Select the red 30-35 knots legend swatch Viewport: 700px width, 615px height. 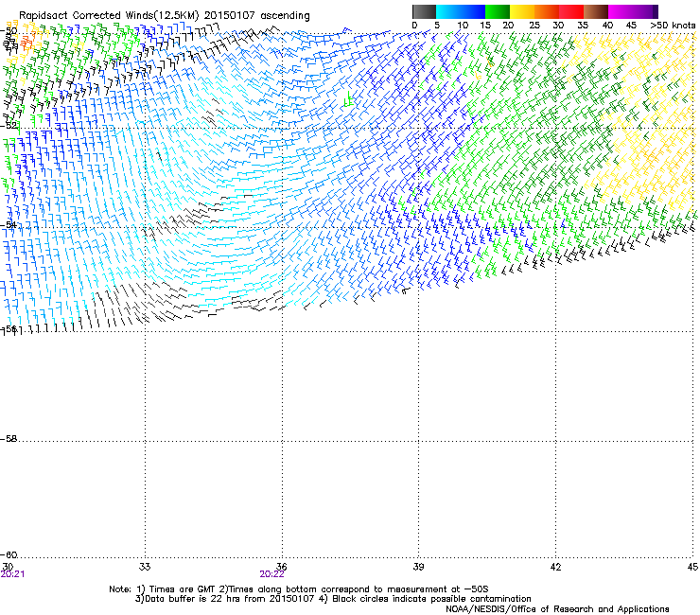click(x=571, y=11)
